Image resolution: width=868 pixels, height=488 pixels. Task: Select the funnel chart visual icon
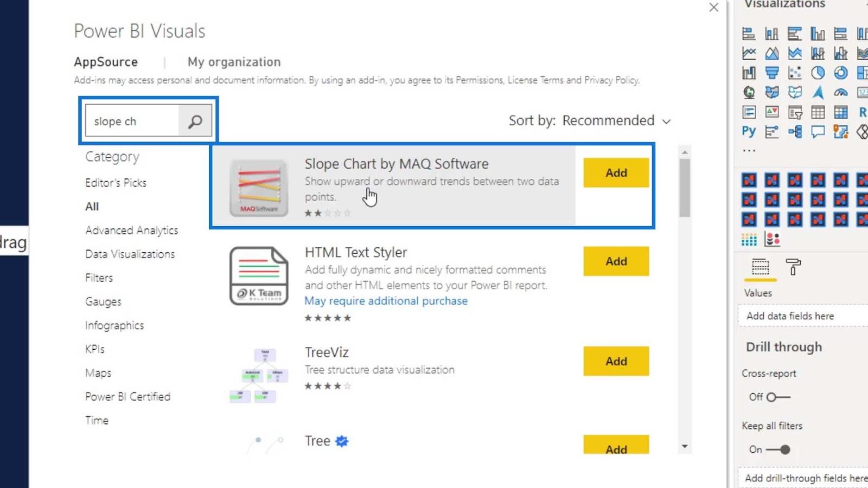click(x=772, y=73)
